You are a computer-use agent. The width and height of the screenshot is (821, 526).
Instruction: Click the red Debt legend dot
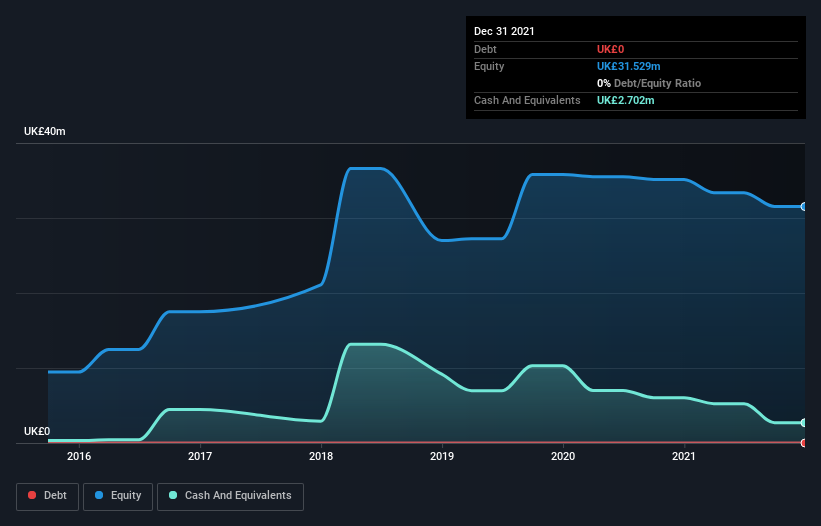click(x=32, y=495)
